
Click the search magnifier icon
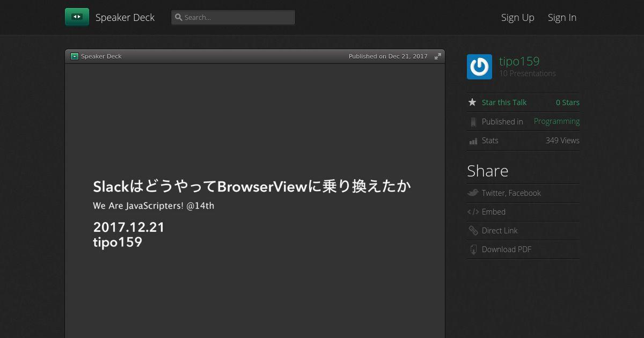179,17
